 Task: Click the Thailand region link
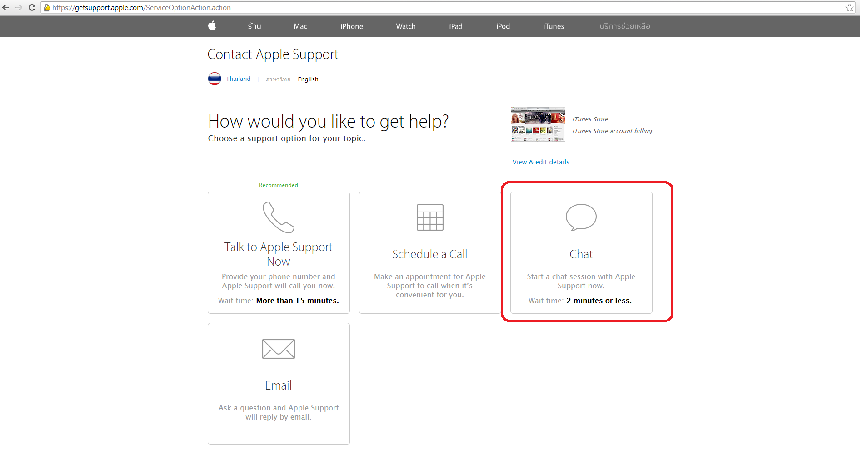click(x=238, y=79)
